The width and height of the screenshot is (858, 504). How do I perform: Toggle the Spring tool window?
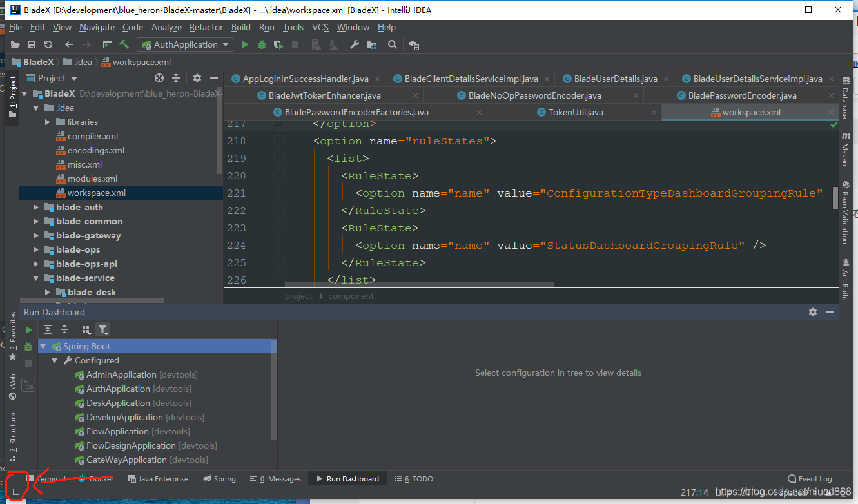[220, 479]
